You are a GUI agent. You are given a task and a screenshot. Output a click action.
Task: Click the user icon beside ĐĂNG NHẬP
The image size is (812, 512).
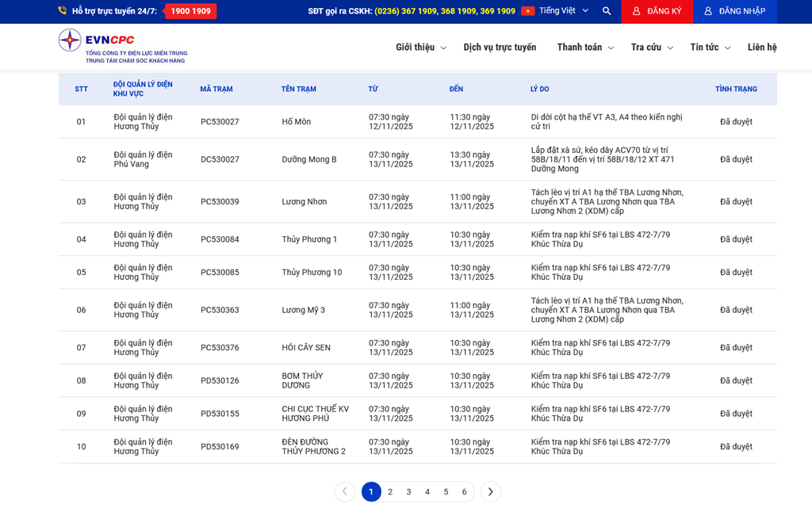(x=708, y=11)
